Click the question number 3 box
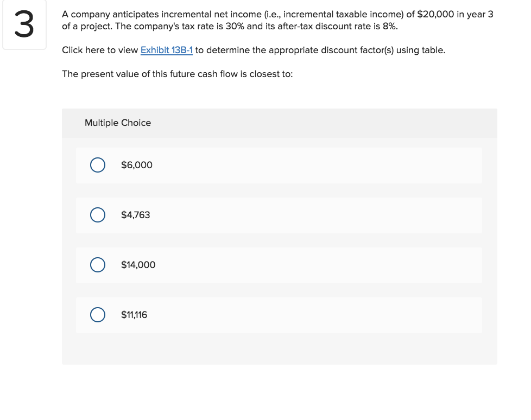531x420 pixels. pyautogui.click(x=24, y=24)
